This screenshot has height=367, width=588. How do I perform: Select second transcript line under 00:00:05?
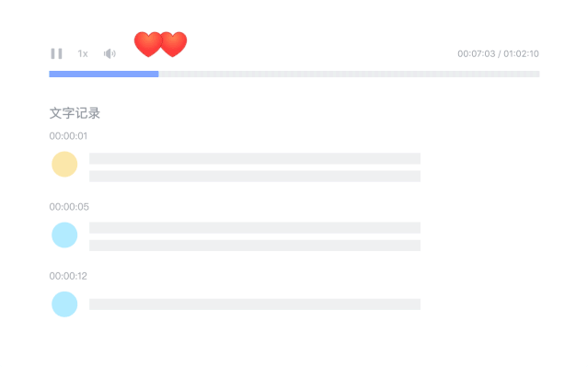(x=255, y=246)
